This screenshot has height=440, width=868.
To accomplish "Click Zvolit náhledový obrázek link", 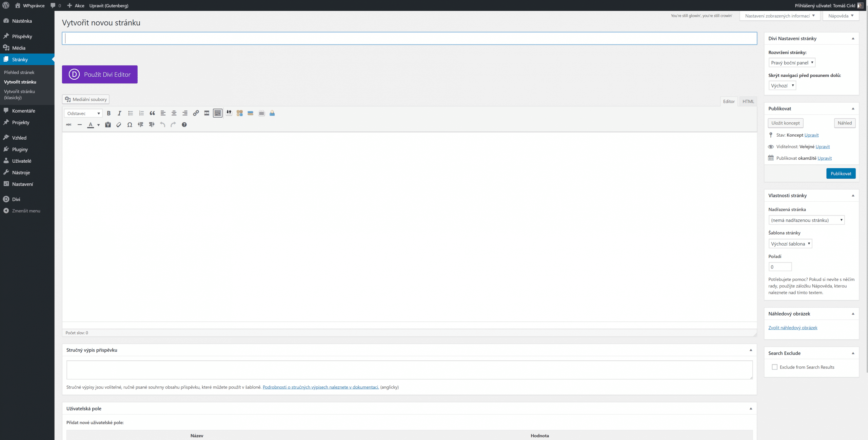I will pyautogui.click(x=793, y=328).
